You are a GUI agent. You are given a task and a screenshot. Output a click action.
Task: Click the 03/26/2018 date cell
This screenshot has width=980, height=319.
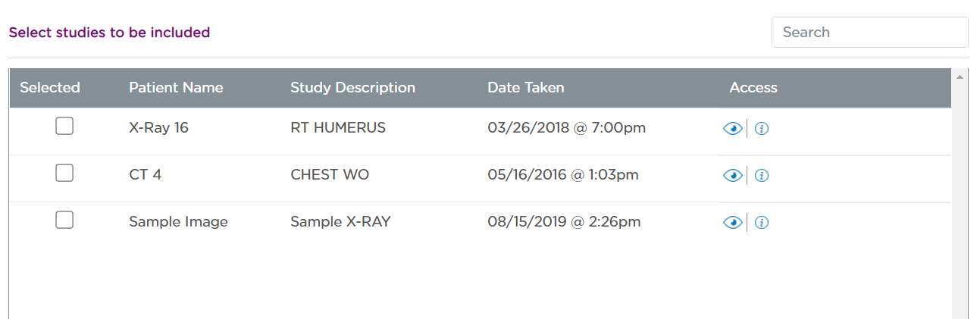[x=566, y=128]
